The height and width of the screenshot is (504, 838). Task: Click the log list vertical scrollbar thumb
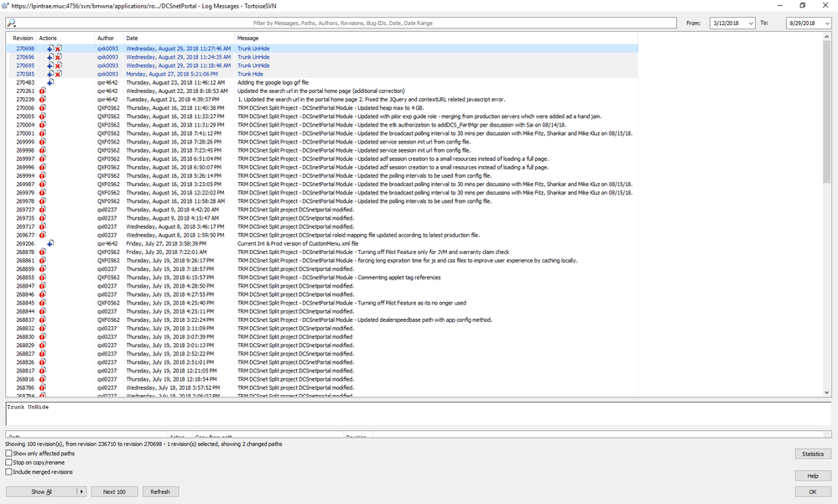pyautogui.click(x=827, y=112)
